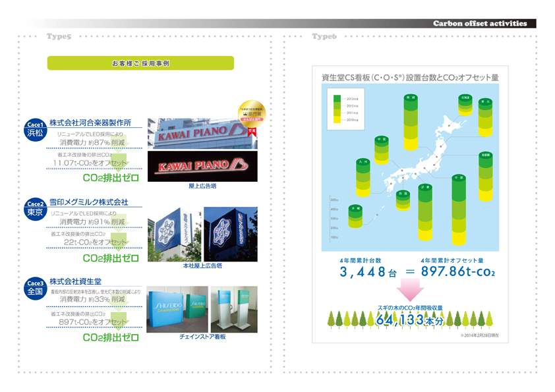Select company name '雪印メグミルク株式会社'

(x=89, y=202)
